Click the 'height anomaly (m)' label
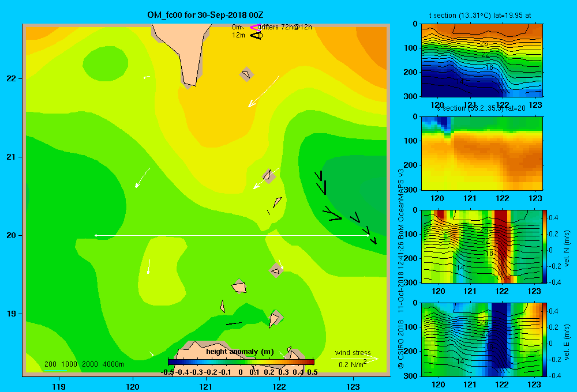577x392 pixels. click(240, 352)
